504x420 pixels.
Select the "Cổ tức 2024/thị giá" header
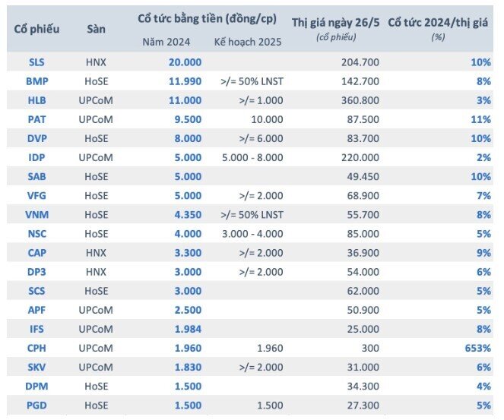(x=439, y=22)
